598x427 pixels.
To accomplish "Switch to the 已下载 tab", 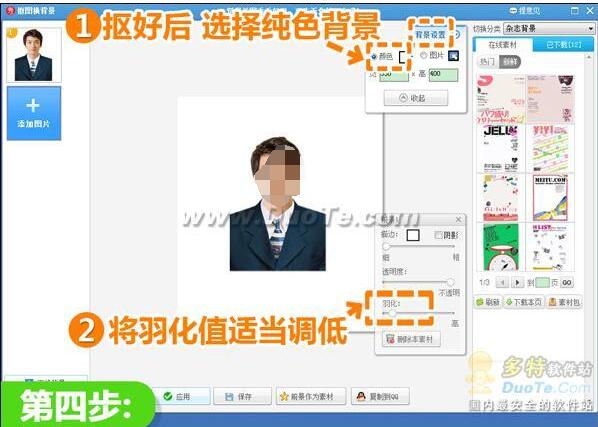I will [563, 45].
